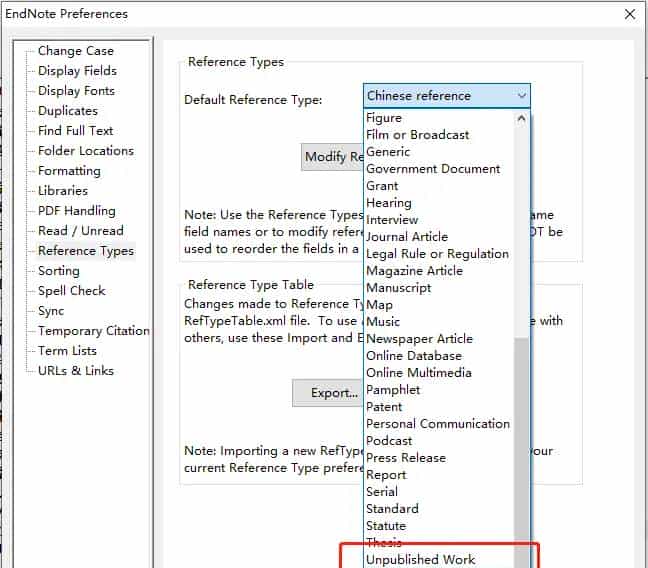Select Read / Unread preferences
The width and height of the screenshot is (648, 568).
[81, 231]
